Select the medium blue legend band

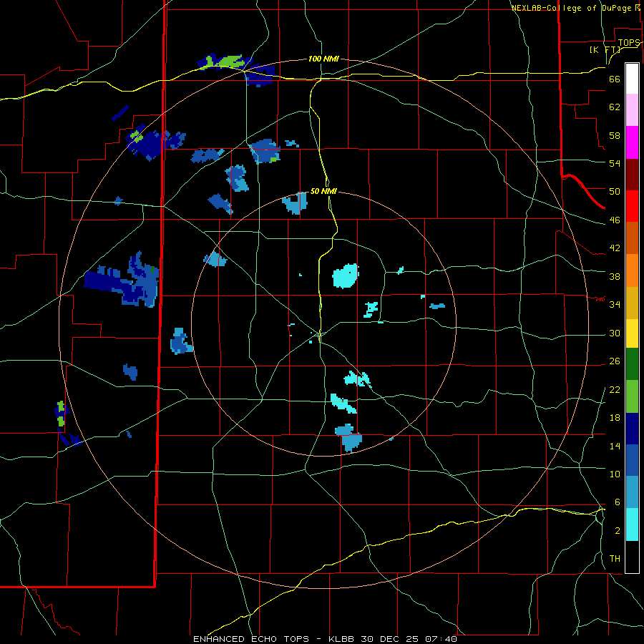click(x=632, y=460)
